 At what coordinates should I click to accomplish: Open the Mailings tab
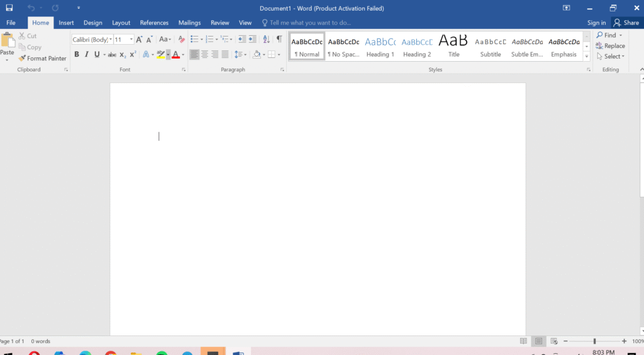click(x=189, y=23)
